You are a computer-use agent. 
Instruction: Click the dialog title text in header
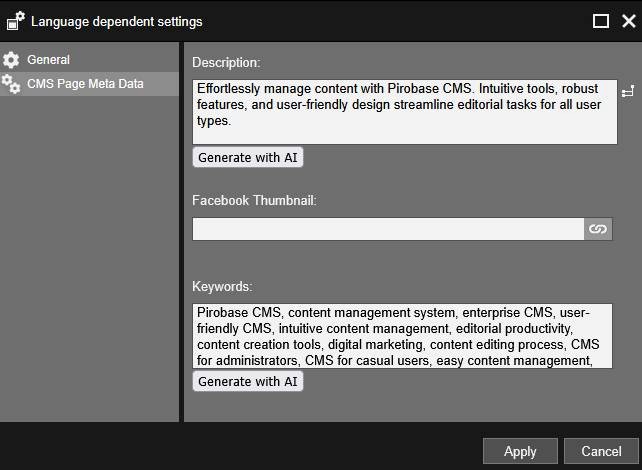116,21
